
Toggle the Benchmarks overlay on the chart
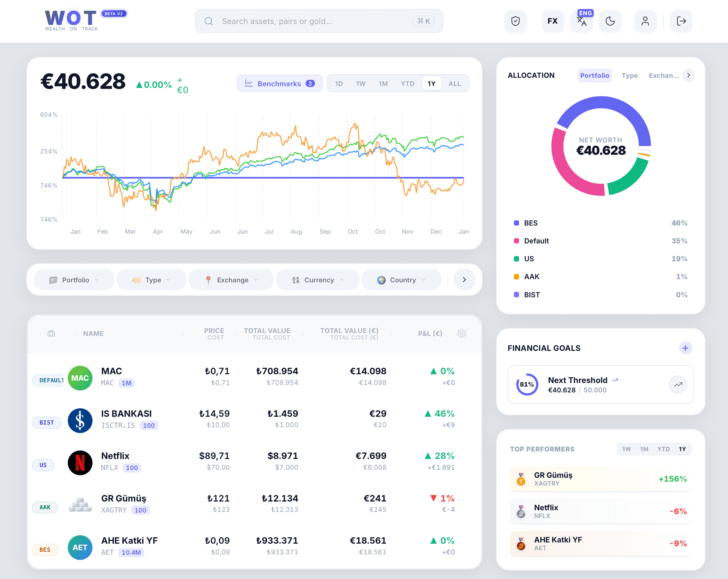(279, 83)
